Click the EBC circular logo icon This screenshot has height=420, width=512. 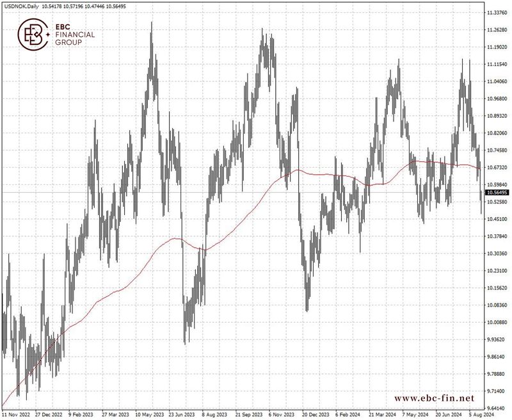[x=33, y=34]
